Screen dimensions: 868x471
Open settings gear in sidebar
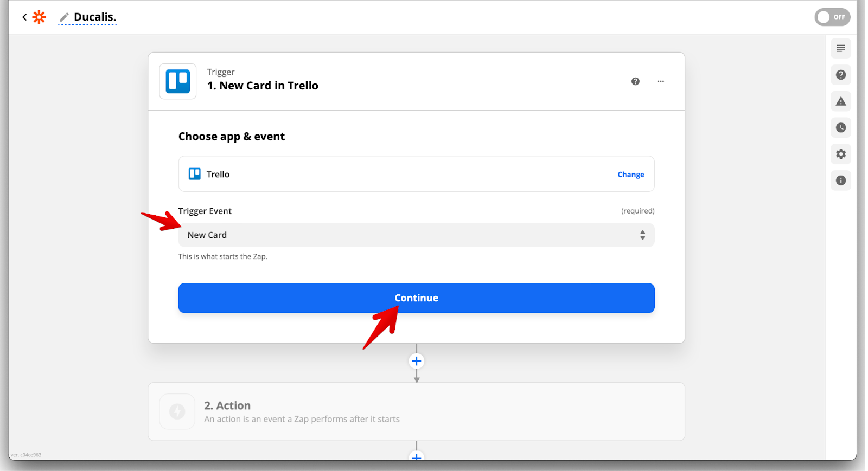(x=841, y=154)
